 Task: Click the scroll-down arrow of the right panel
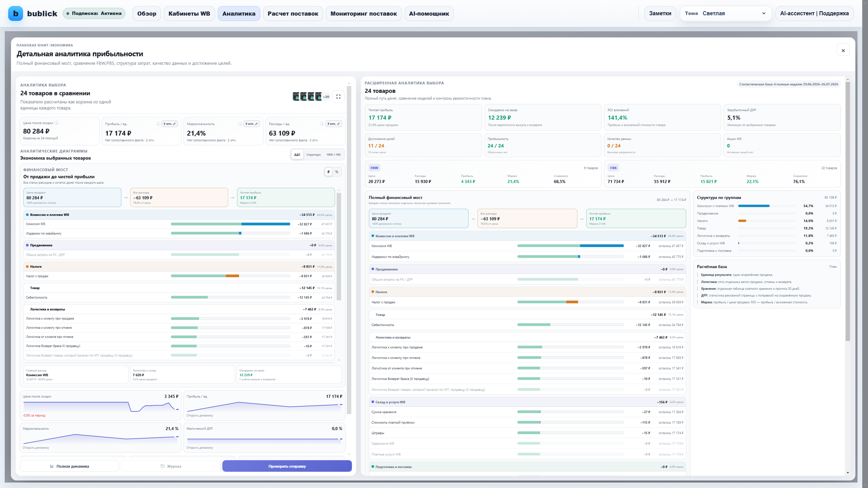848,473
